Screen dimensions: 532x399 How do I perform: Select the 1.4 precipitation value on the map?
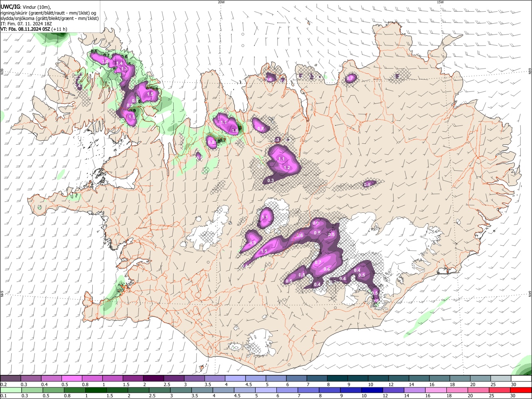(x=120, y=63)
